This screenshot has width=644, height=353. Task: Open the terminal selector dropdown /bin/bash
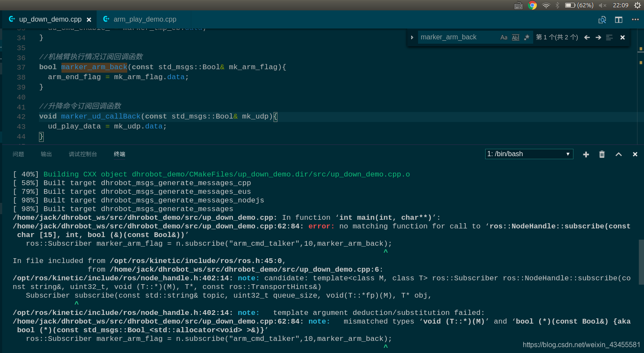click(x=529, y=154)
